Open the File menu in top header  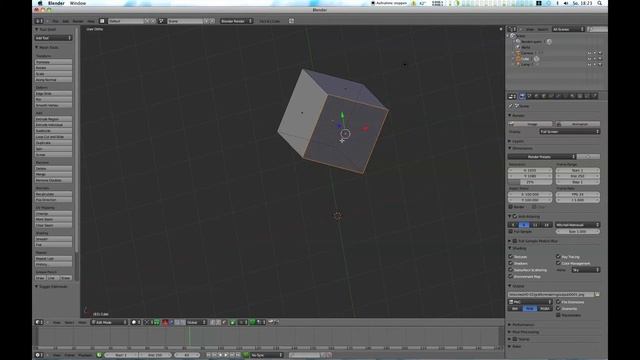click(56, 21)
